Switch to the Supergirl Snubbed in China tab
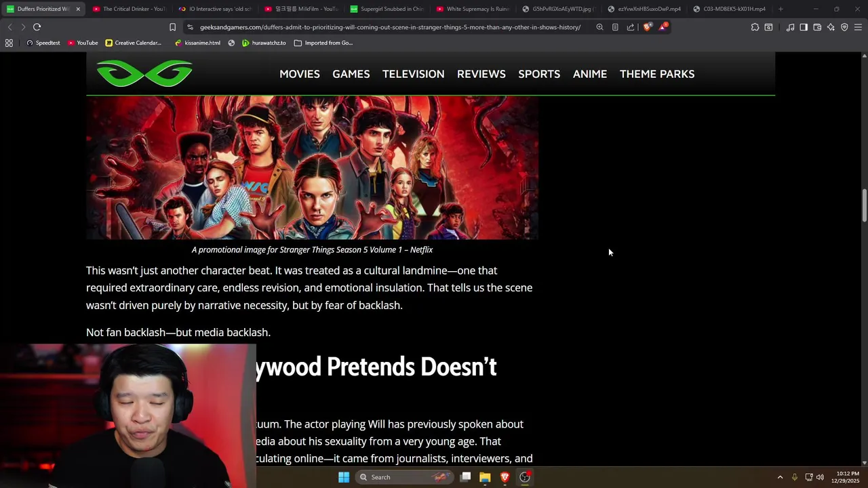The height and width of the screenshot is (488, 868). click(387, 9)
